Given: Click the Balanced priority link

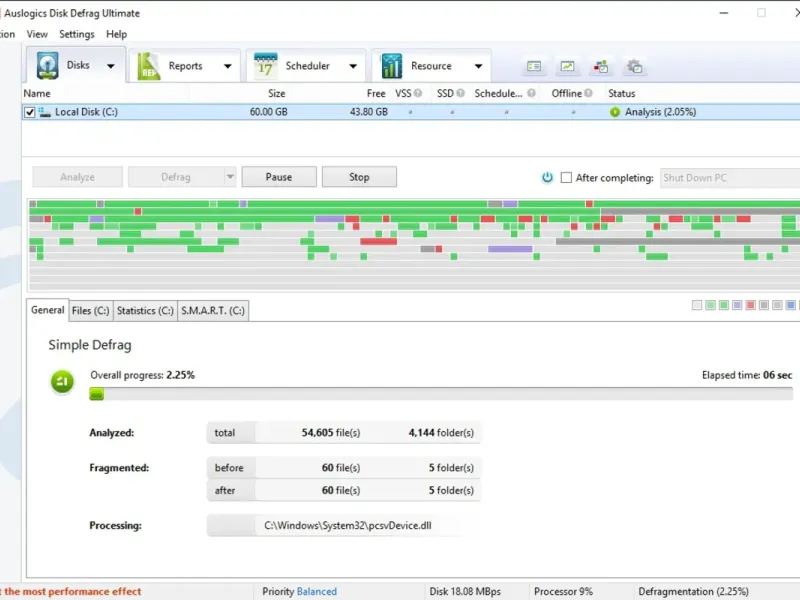Looking at the screenshot, I should [316, 591].
